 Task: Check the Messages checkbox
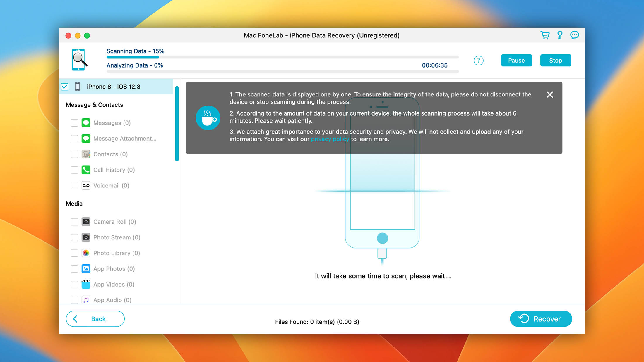coord(74,123)
